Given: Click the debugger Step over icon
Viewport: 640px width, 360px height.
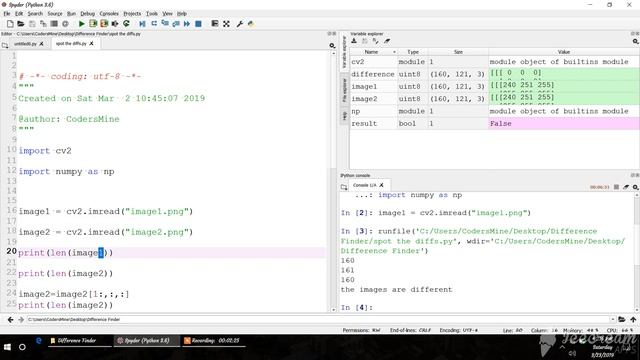Looking at the screenshot, I should [154, 24].
